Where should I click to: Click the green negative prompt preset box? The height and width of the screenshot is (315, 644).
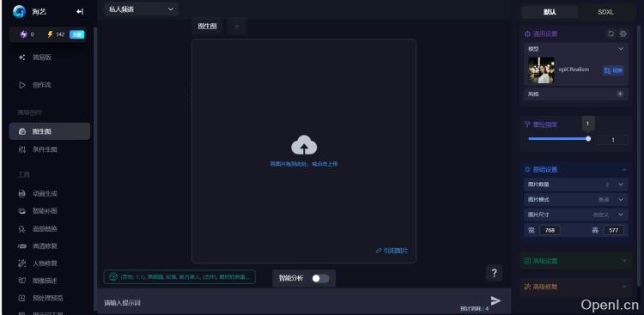[x=179, y=277]
